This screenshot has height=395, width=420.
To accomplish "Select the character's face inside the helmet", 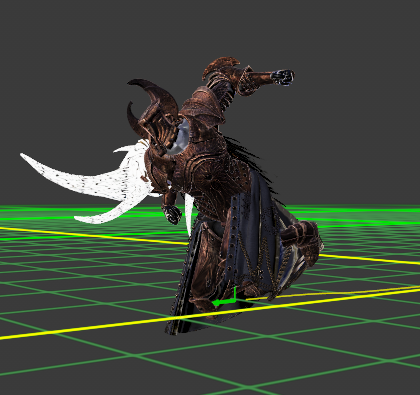I will [x=178, y=138].
